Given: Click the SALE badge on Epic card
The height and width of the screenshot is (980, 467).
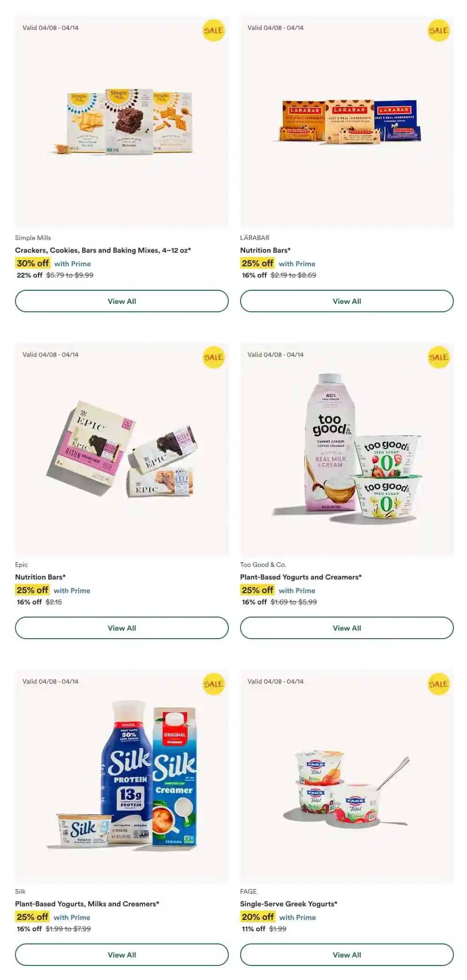Looking at the screenshot, I should tap(213, 357).
